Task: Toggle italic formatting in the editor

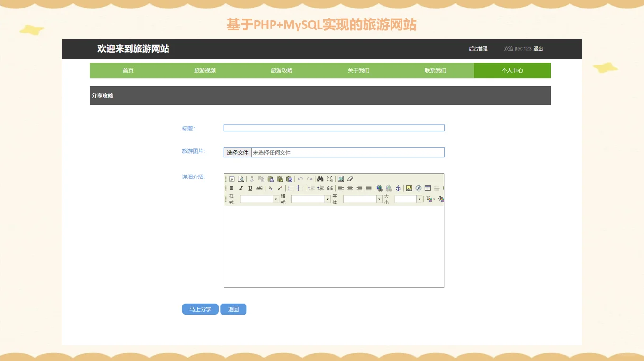Action: pos(241,188)
